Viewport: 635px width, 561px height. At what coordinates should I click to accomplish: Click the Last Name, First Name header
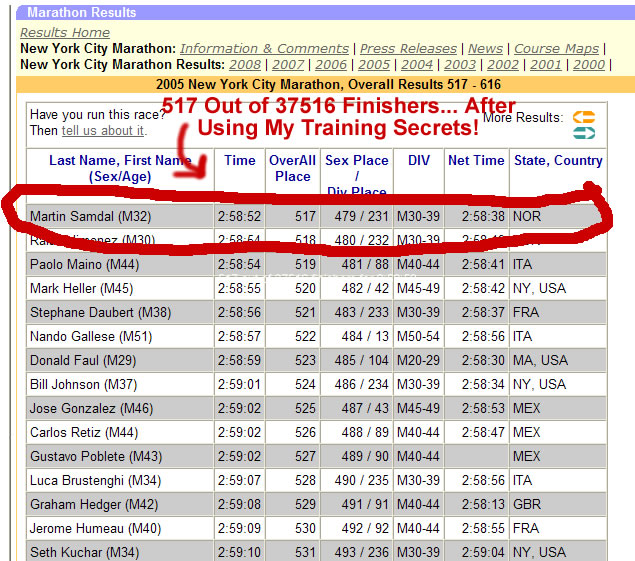pyautogui.click(x=120, y=169)
